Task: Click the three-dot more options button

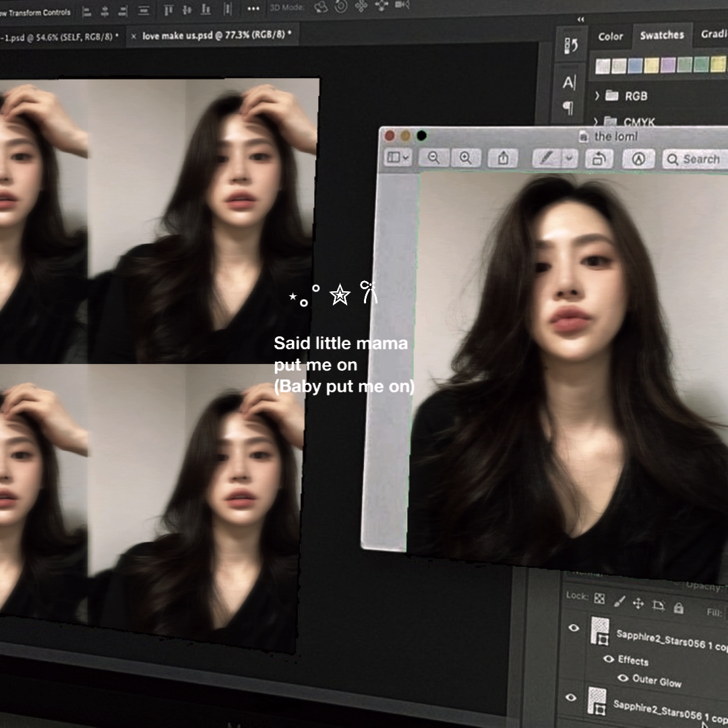Action: pyautogui.click(x=253, y=9)
